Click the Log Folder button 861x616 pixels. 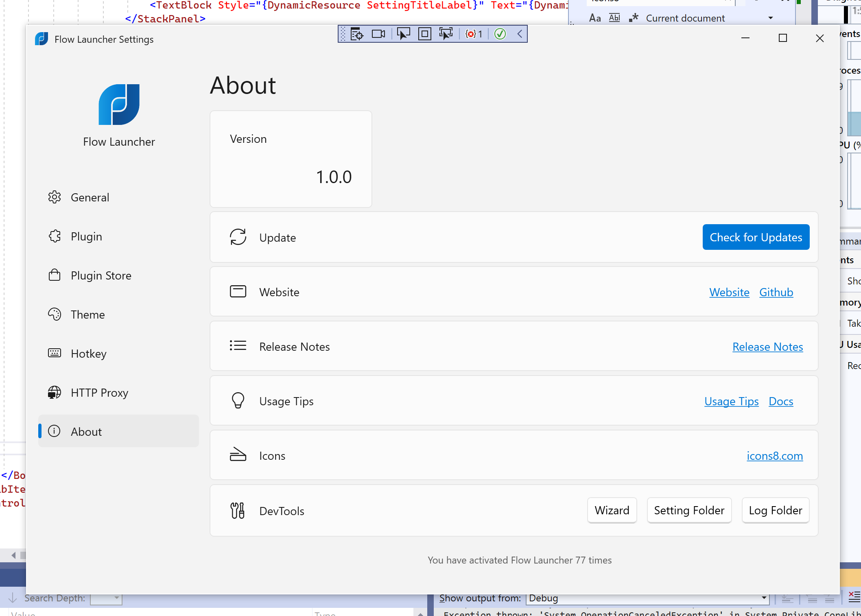coord(775,510)
